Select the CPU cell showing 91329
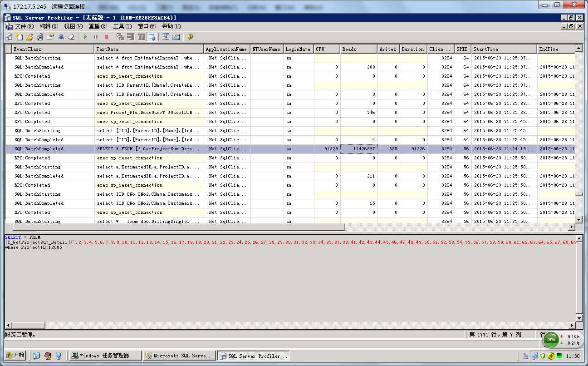This screenshot has width=588, height=366. point(327,149)
